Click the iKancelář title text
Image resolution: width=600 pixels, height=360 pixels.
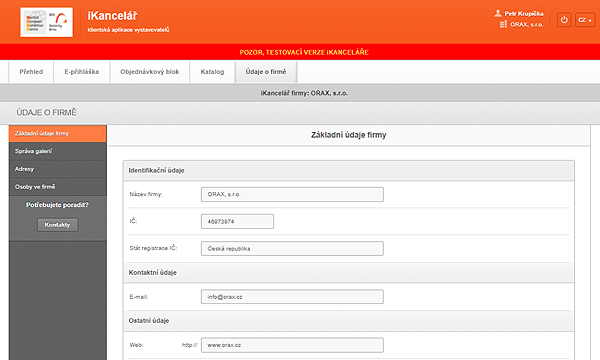[x=112, y=16]
